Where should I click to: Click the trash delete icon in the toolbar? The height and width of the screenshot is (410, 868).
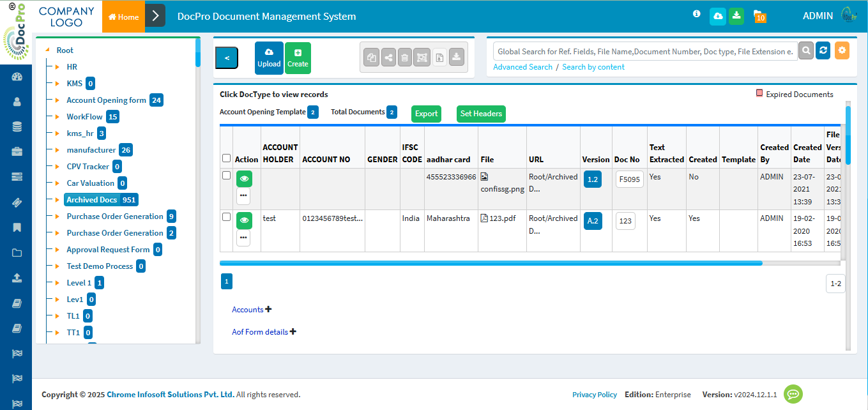(405, 57)
